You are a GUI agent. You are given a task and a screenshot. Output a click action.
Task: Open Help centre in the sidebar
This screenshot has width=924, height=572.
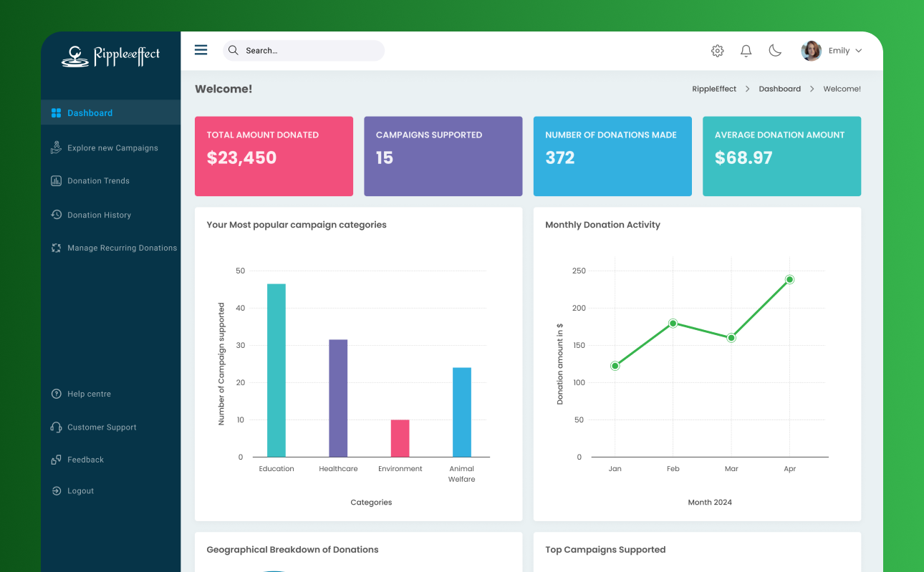click(89, 394)
